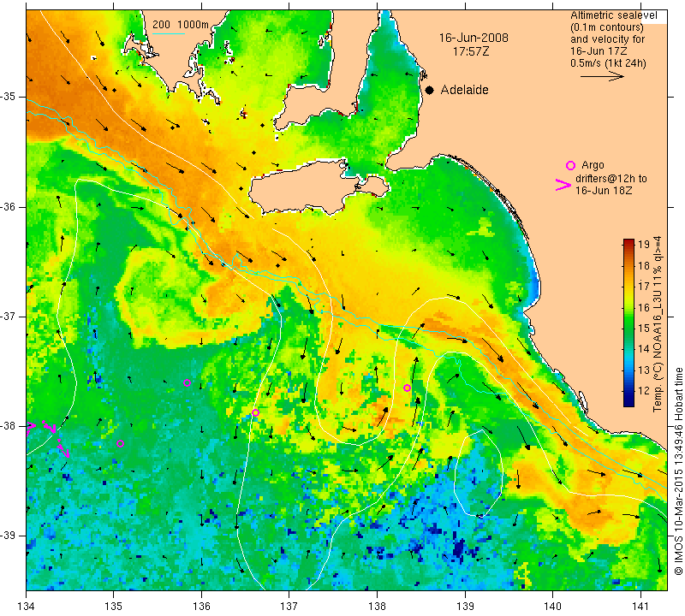Image resolution: width=685 pixels, height=616 pixels.
Task: Click the latitude label -39
Action: click(x=8, y=536)
